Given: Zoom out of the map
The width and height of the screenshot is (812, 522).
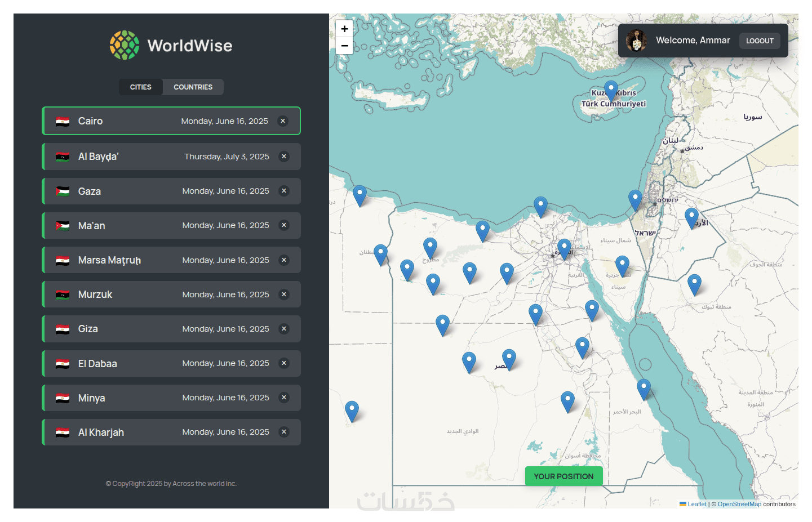Looking at the screenshot, I should click(344, 46).
